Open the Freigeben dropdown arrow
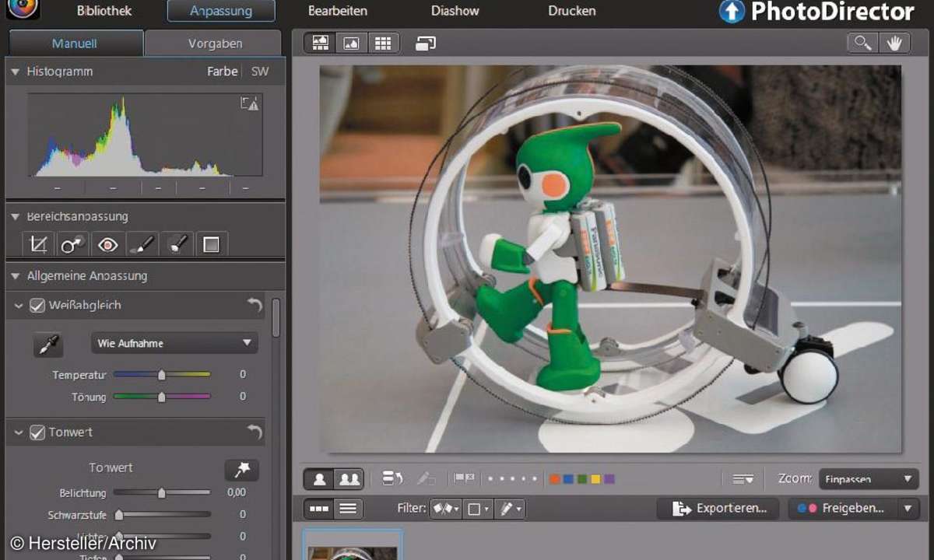Image resolution: width=934 pixels, height=560 pixels. click(x=908, y=509)
